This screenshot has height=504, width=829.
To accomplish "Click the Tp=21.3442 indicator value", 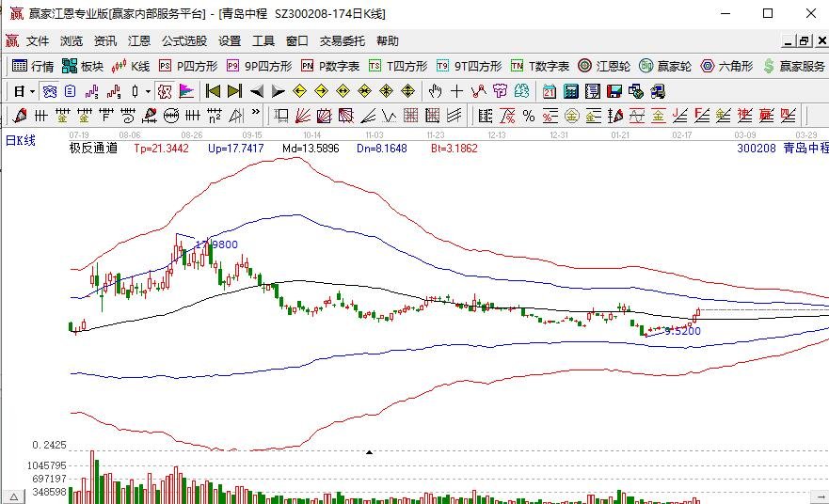I will point(161,149).
